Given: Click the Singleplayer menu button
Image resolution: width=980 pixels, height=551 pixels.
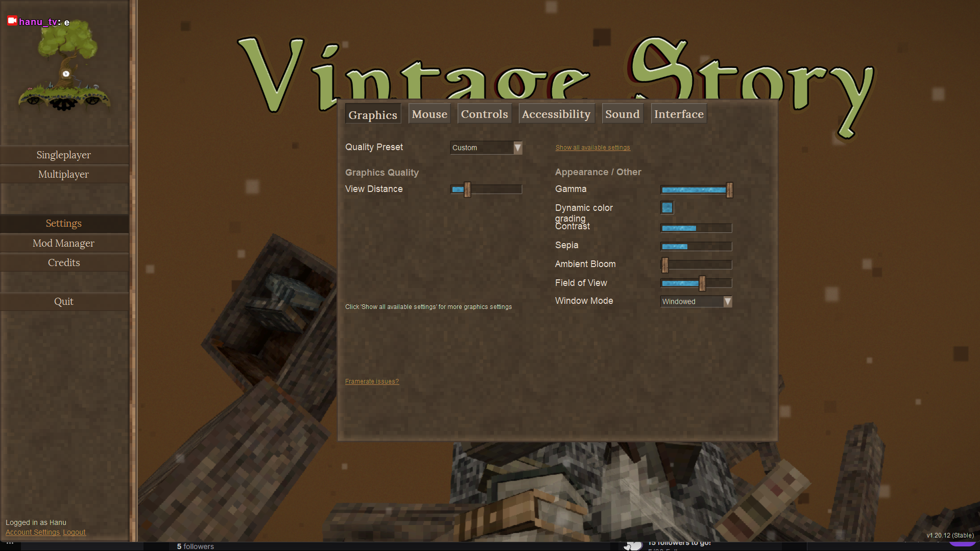Looking at the screenshot, I should point(64,155).
